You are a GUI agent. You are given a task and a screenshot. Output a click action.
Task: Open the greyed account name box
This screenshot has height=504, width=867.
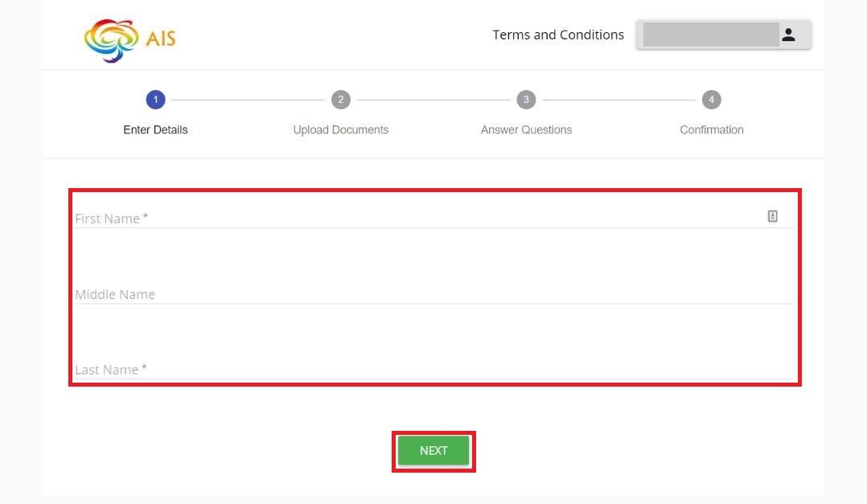tap(710, 35)
